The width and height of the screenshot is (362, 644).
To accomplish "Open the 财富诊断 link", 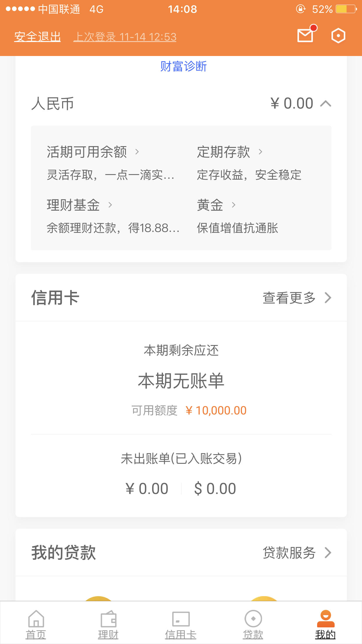I will (x=183, y=66).
